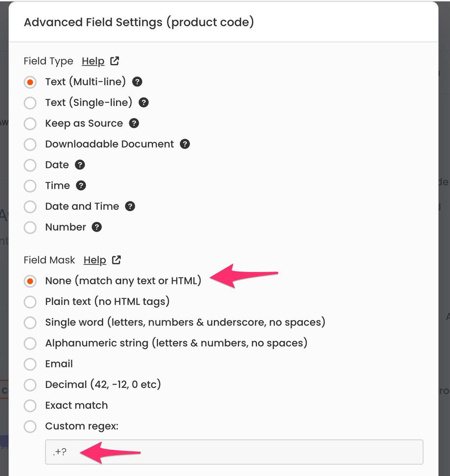Screen dimensions: 450x476
Task: Click help icon beside Text (Multi-line)
Action: [137, 82]
